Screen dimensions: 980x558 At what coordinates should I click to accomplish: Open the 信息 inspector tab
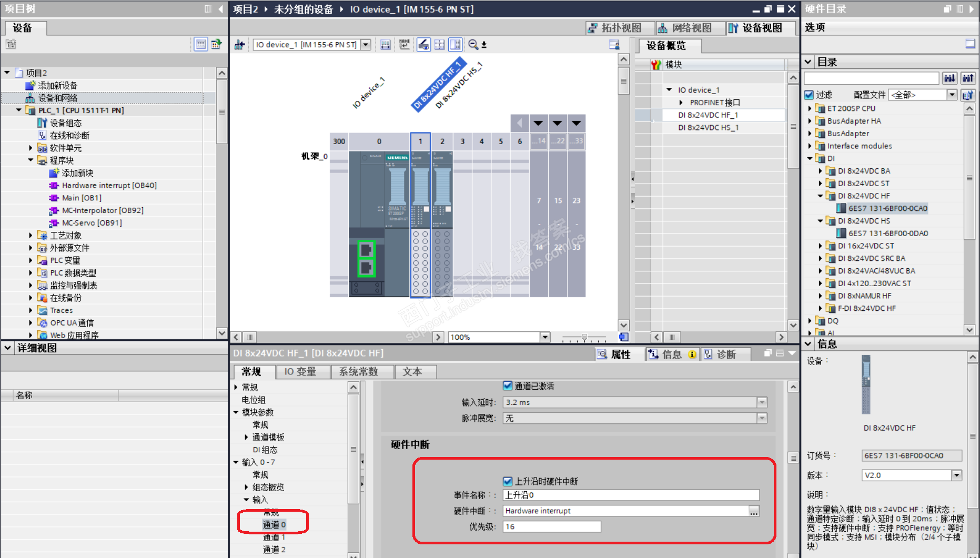tap(672, 354)
